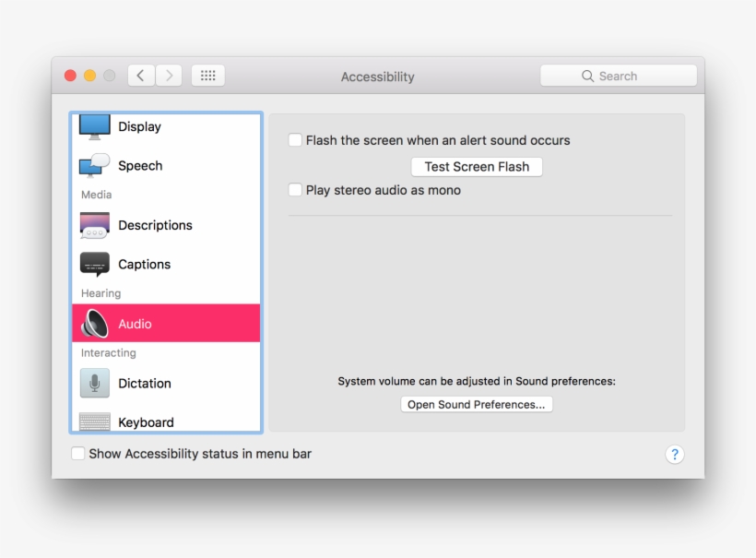The height and width of the screenshot is (558, 756).
Task: Select Speech in the accessibility list
Action: pos(140,165)
